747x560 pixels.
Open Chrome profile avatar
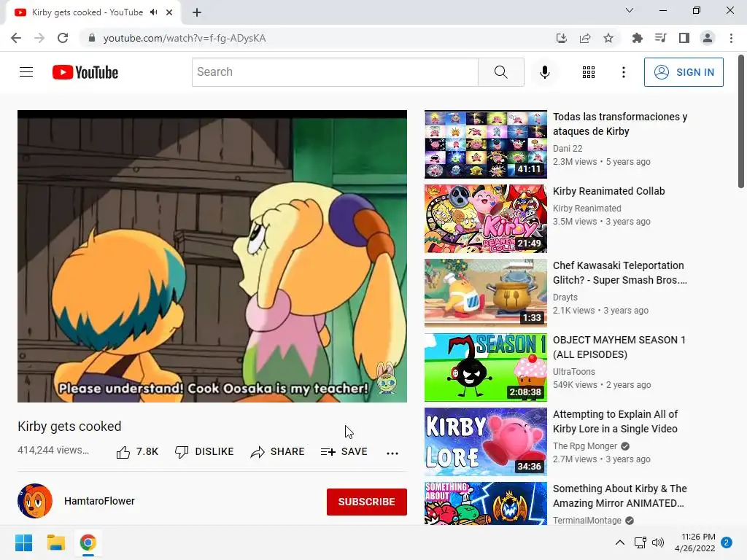click(x=708, y=38)
